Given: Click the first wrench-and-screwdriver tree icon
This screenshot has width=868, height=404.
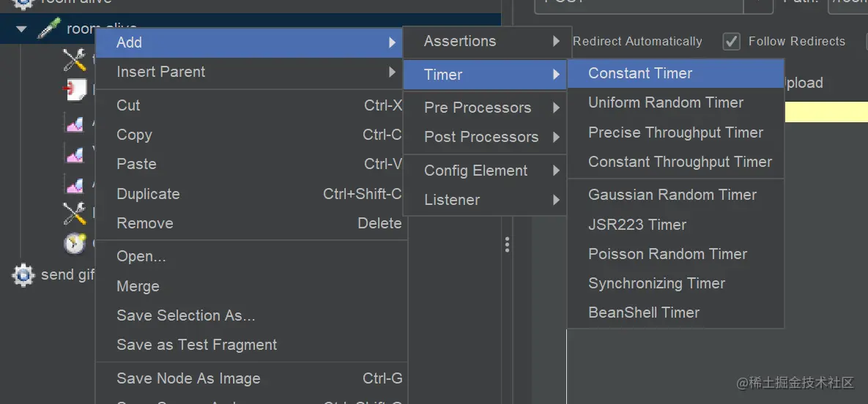Looking at the screenshot, I should (x=74, y=59).
